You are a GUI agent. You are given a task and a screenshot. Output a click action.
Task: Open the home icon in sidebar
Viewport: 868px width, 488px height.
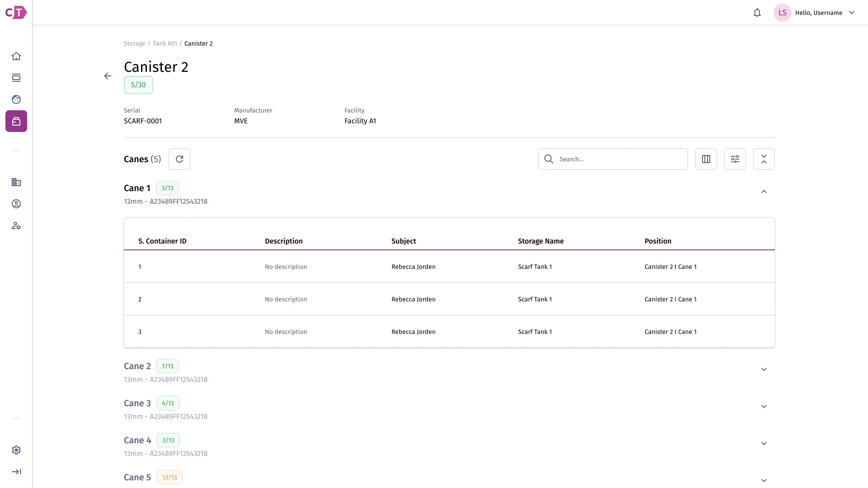(16, 56)
